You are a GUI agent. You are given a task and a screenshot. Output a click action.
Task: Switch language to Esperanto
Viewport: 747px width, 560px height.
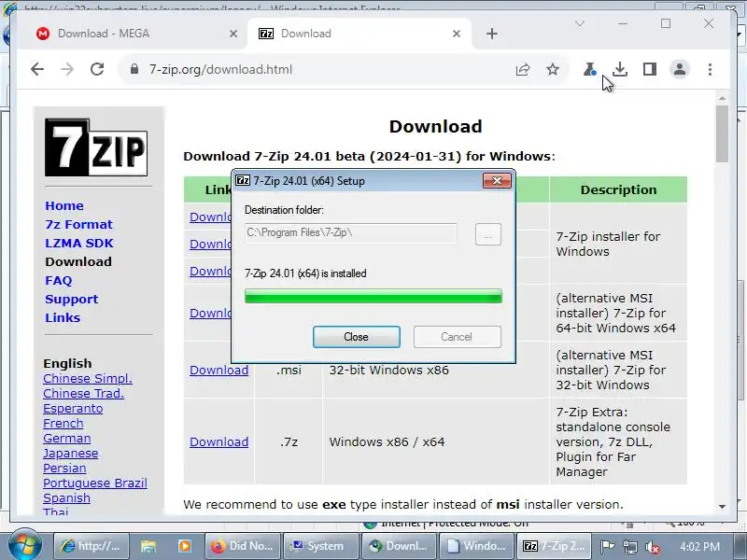point(73,409)
